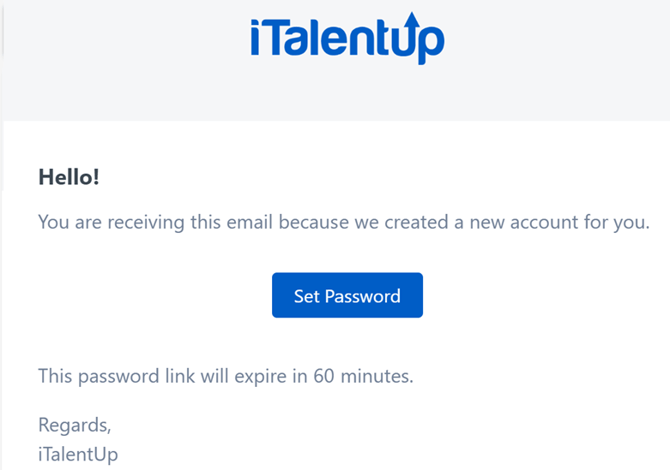Click the blank white space left of Set Password
Screen dimensions: 670x470
[150, 296]
